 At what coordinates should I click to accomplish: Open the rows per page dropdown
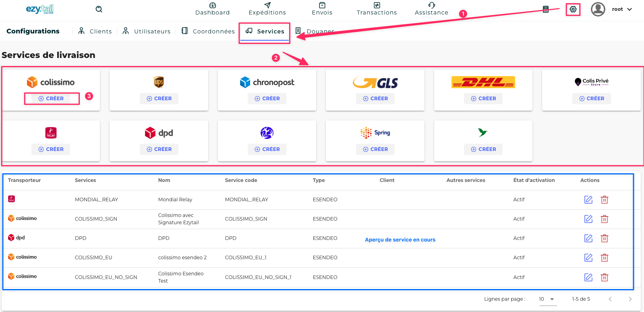pyautogui.click(x=548, y=299)
